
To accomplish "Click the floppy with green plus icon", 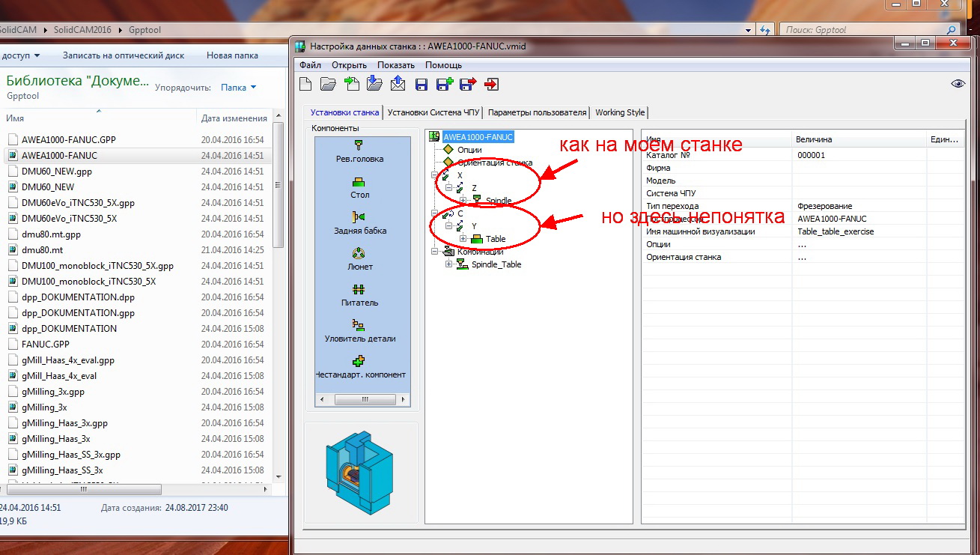I will coord(445,84).
